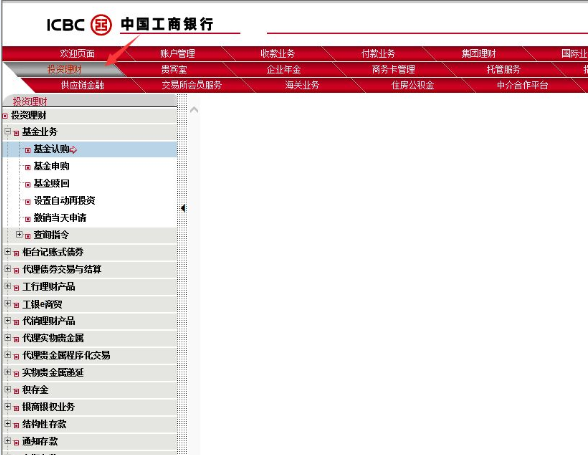Open the 企业年金 menu link
Image resolution: width=588 pixels, height=455 pixels.
point(284,69)
